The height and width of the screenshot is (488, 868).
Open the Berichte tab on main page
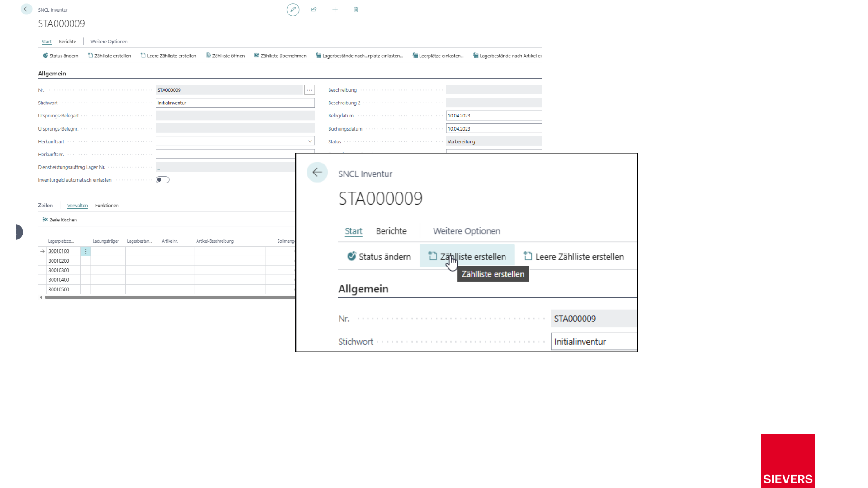point(67,42)
